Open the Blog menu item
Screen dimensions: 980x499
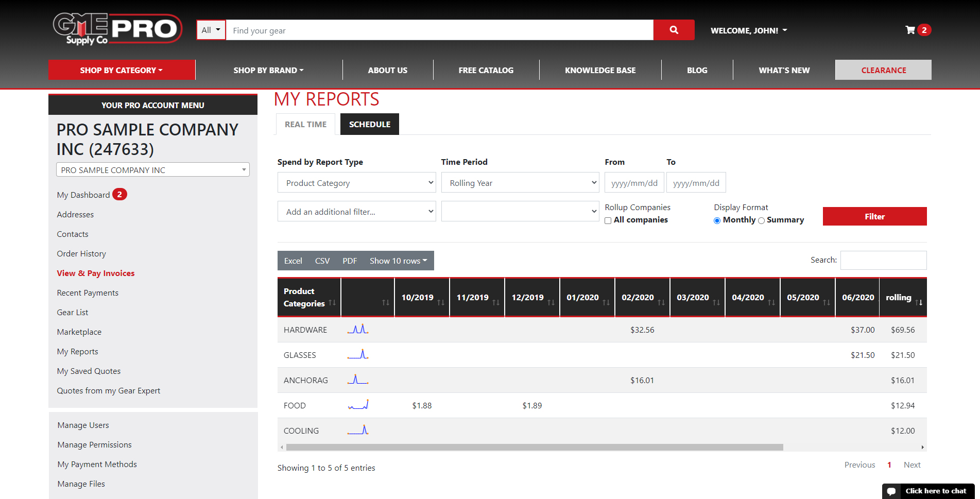[x=697, y=70]
